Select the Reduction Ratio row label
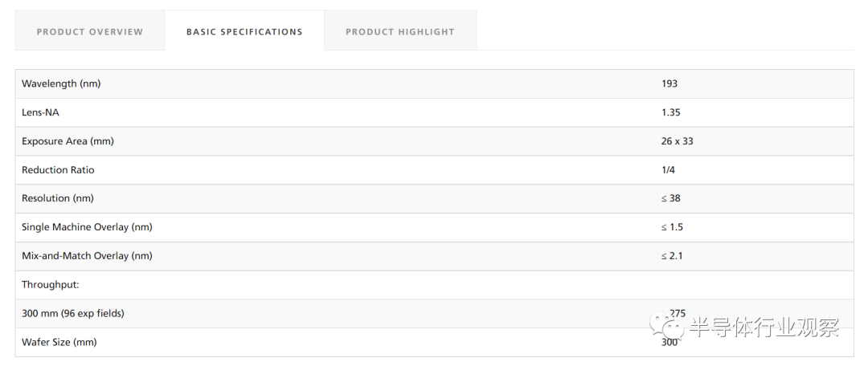The height and width of the screenshot is (366, 868). click(58, 170)
